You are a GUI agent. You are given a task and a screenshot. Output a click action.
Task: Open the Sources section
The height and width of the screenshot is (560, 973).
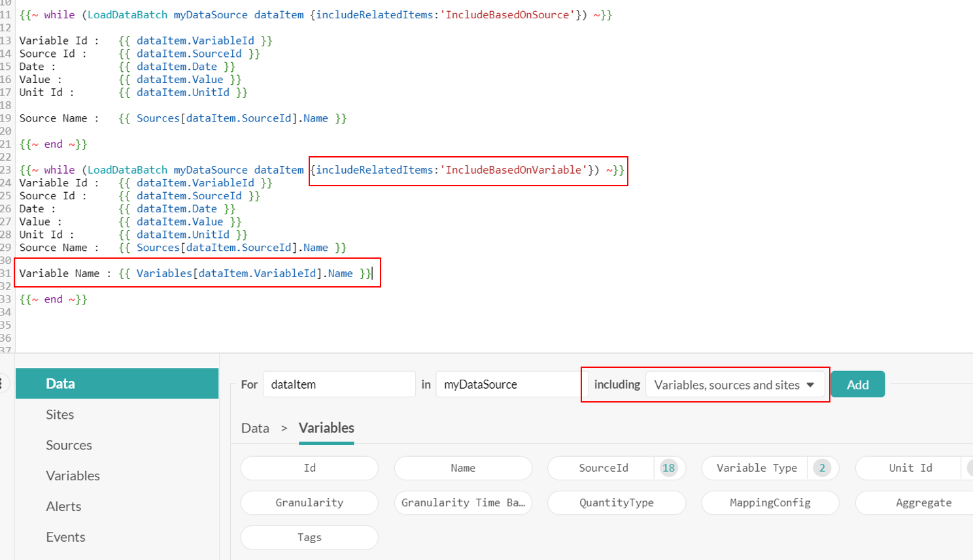click(68, 445)
